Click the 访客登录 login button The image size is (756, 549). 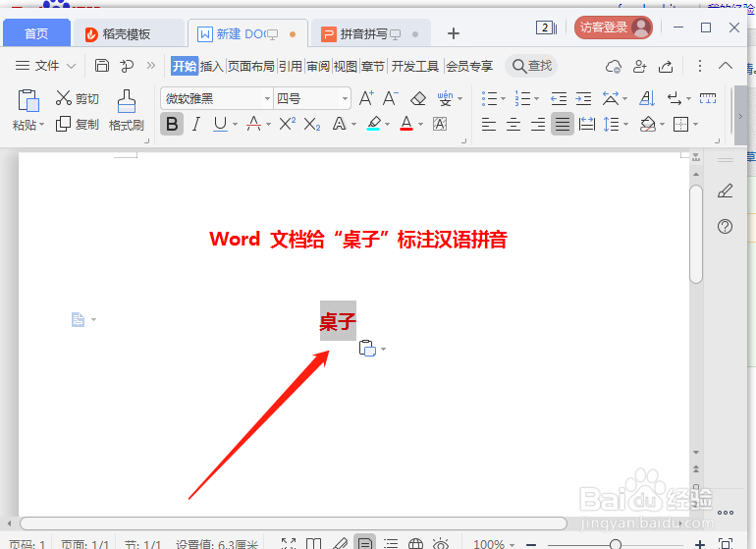613,27
